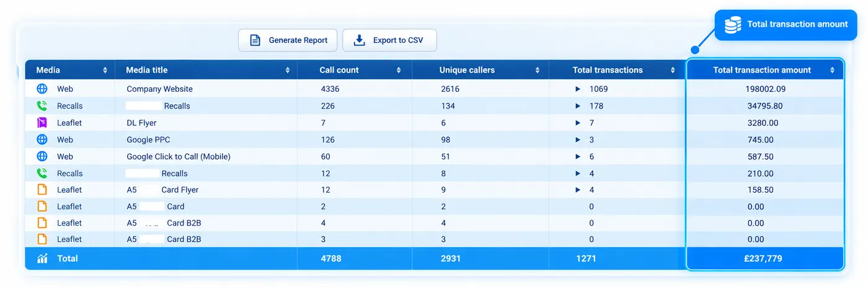Image resolution: width=868 pixels, height=289 pixels.
Task: Select the A5 Card Flyer media title
Action: tap(162, 190)
